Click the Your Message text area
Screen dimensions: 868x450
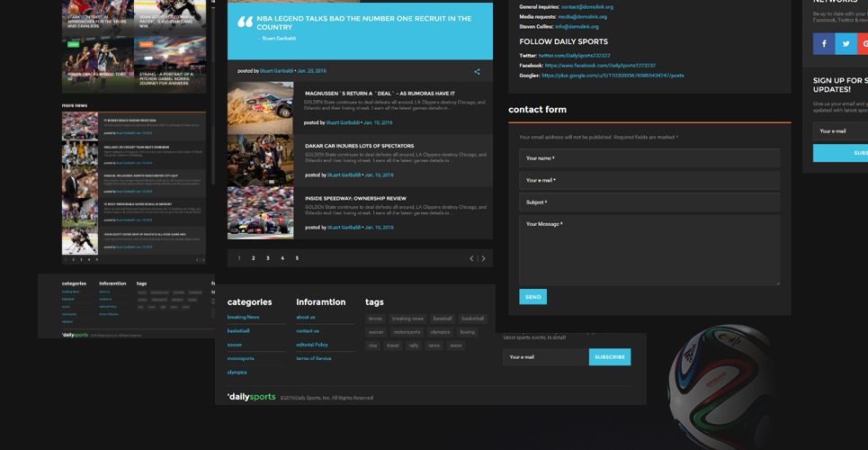[649, 250]
